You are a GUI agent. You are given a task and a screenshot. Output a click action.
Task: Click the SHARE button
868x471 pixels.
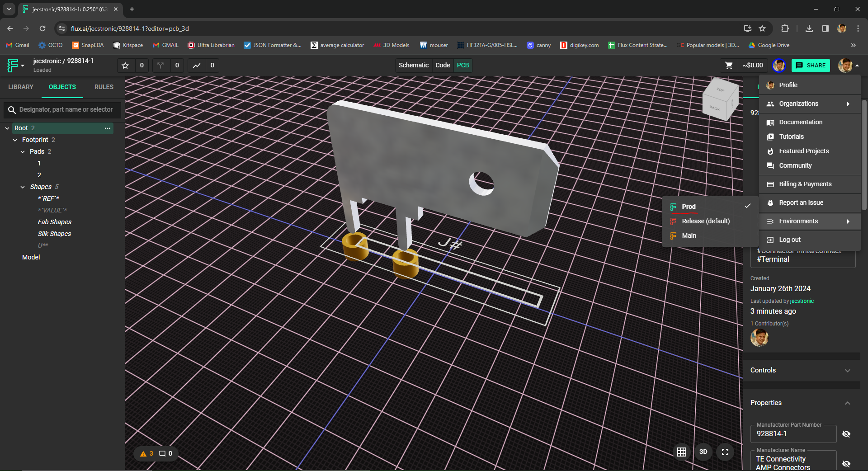coord(811,66)
